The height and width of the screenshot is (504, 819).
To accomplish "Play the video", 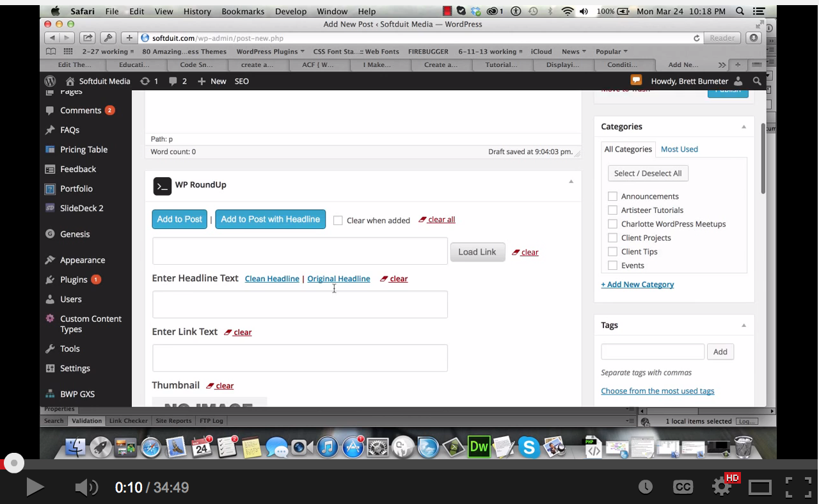I will (x=35, y=487).
